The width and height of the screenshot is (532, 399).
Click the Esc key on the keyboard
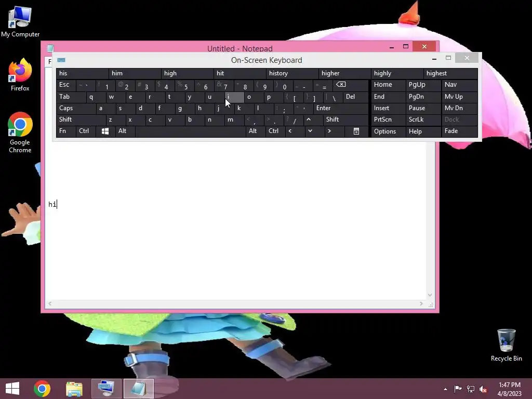[x=66, y=85]
